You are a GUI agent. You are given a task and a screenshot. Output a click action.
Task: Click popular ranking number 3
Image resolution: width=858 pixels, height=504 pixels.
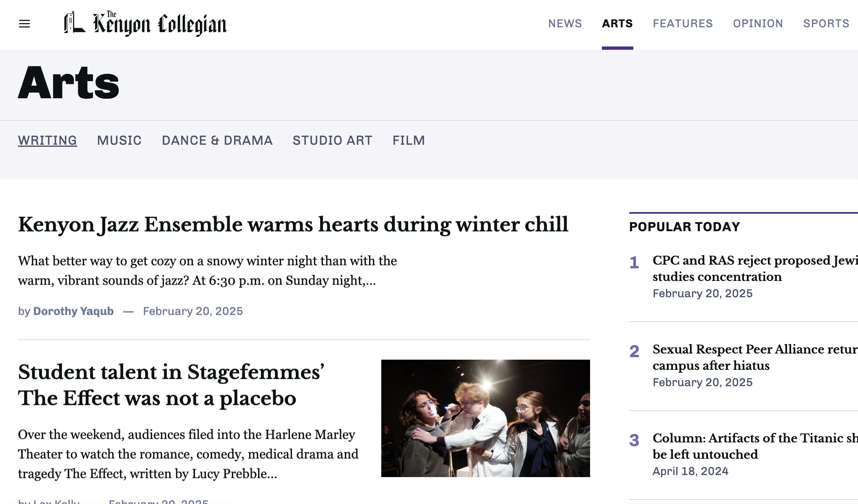(634, 440)
